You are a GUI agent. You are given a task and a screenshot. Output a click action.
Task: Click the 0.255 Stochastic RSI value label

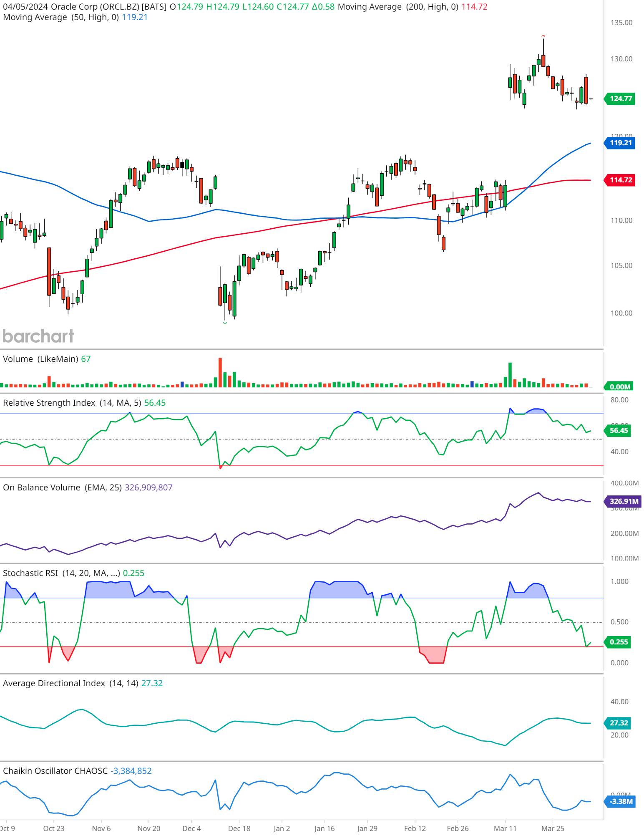pos(618,642)
